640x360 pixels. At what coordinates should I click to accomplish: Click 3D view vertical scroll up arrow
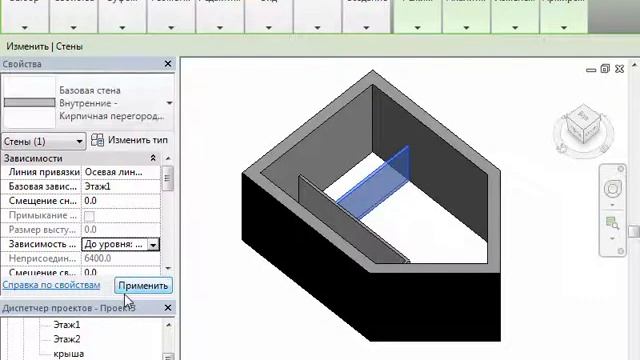(634, 64)
